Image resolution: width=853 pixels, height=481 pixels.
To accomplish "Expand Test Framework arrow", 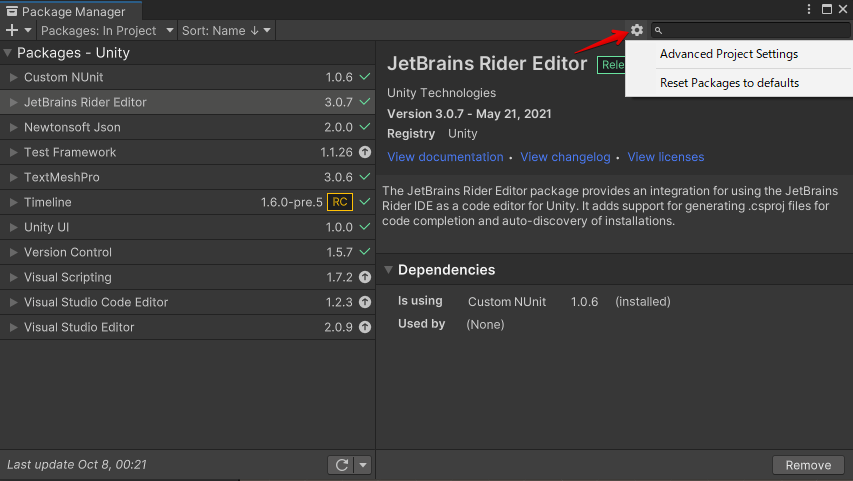I will point(14,152).
